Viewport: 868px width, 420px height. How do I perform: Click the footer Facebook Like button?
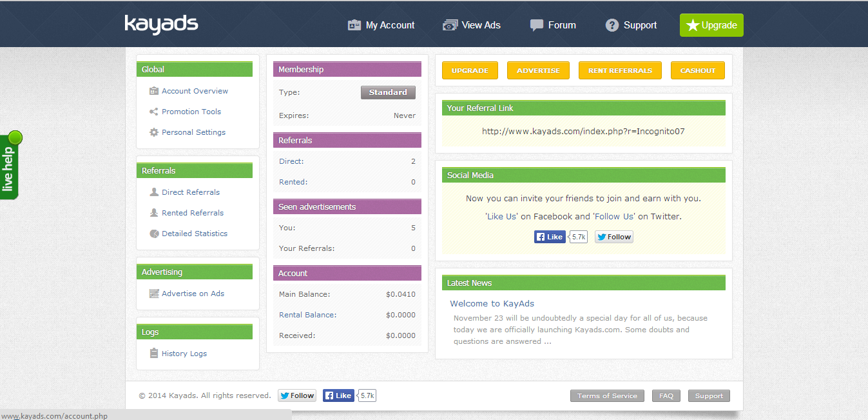(338, 395)
